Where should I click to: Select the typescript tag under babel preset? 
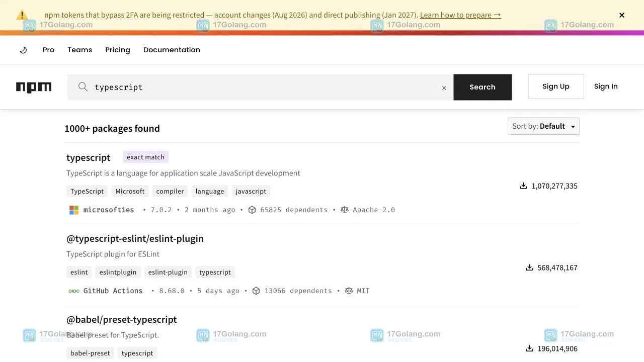(137, 353)
